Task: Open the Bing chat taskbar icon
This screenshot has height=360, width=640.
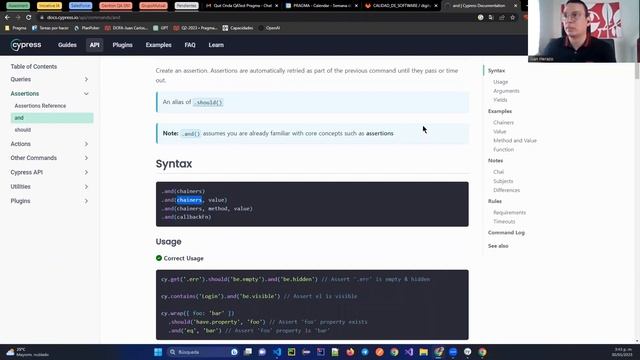Action: (x=234, y=352)
